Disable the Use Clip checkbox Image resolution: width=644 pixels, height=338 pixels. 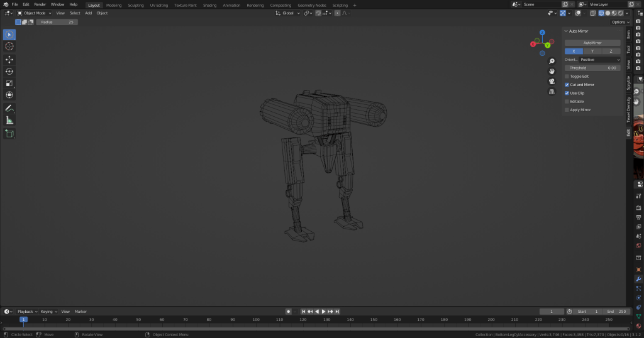(567, 93)
